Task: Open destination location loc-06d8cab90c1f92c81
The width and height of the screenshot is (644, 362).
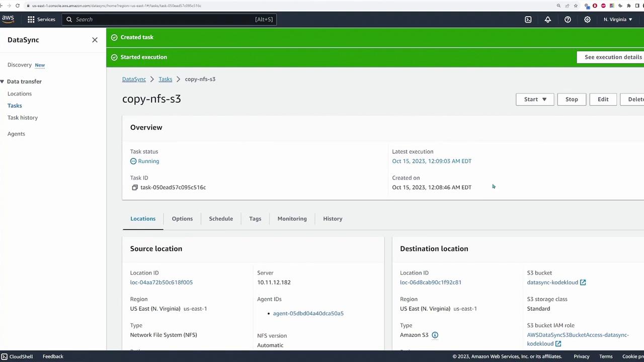Action: 431,282
